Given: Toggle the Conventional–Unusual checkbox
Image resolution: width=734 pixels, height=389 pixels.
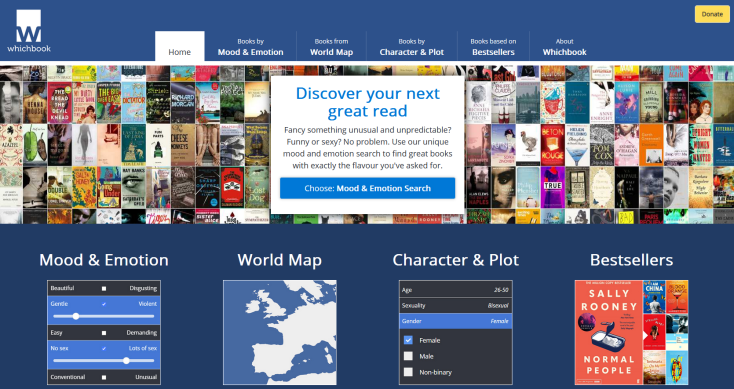Looking at the screenshot, I should coord(104,377).
